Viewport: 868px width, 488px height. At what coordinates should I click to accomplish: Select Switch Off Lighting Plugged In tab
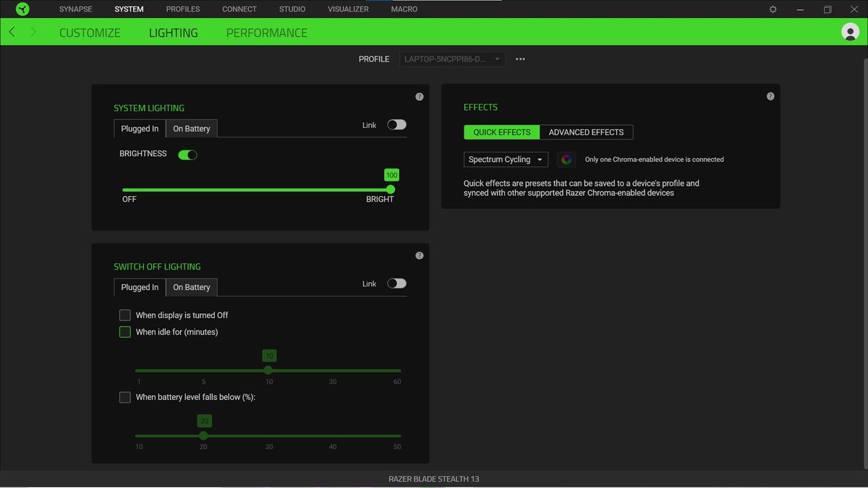pos(140,287)
